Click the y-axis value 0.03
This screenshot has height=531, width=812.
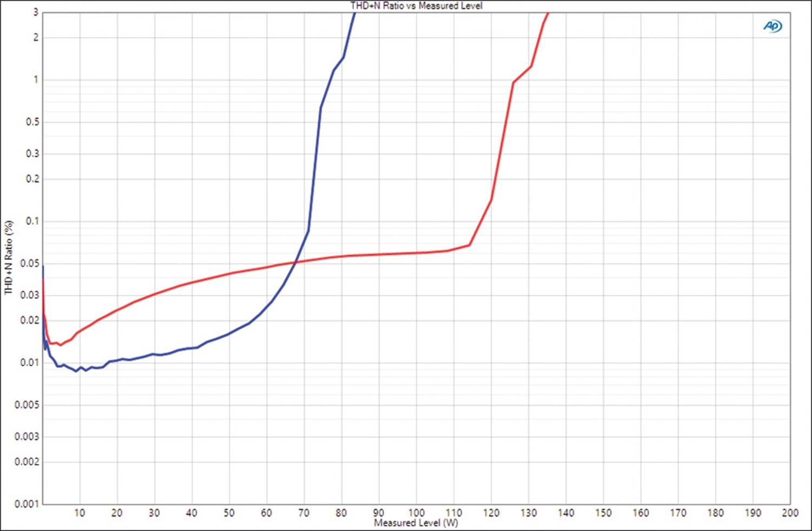[x=30, y=295]
